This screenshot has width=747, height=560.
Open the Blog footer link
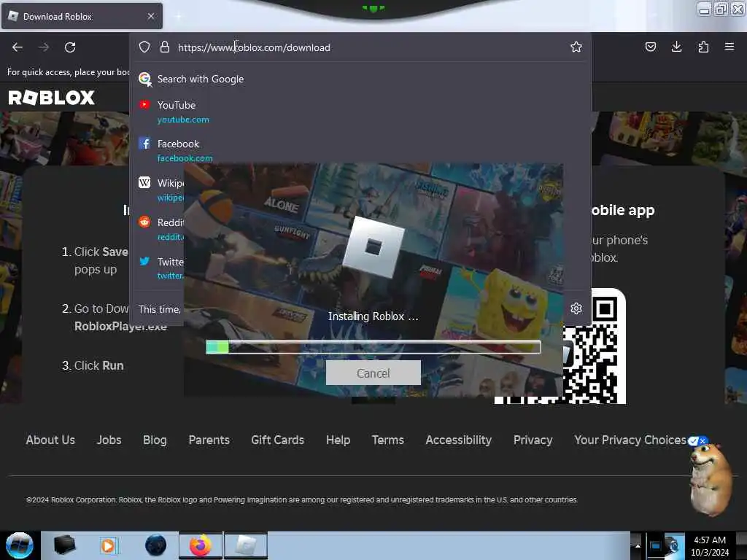point(155,440)
